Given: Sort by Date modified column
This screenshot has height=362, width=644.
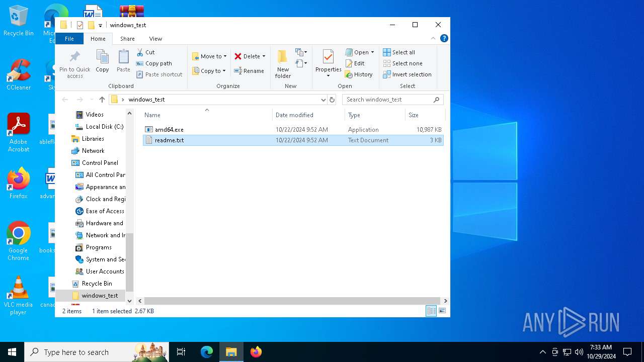Looking at the screenshot, I should click(308, 115).
